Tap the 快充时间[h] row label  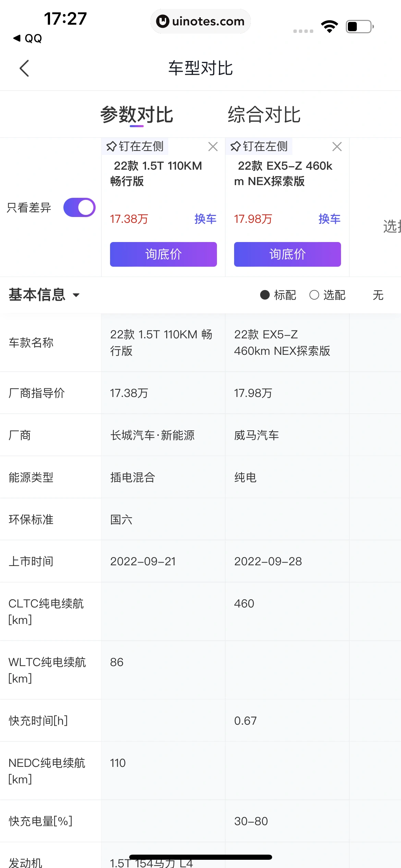[38, 721]
